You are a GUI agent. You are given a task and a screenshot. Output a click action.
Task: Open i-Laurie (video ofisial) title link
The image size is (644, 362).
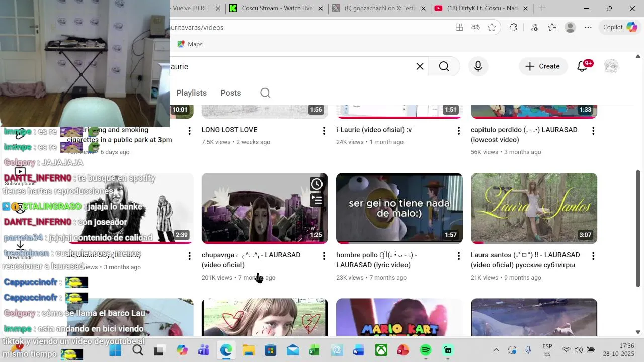[374, 130]
